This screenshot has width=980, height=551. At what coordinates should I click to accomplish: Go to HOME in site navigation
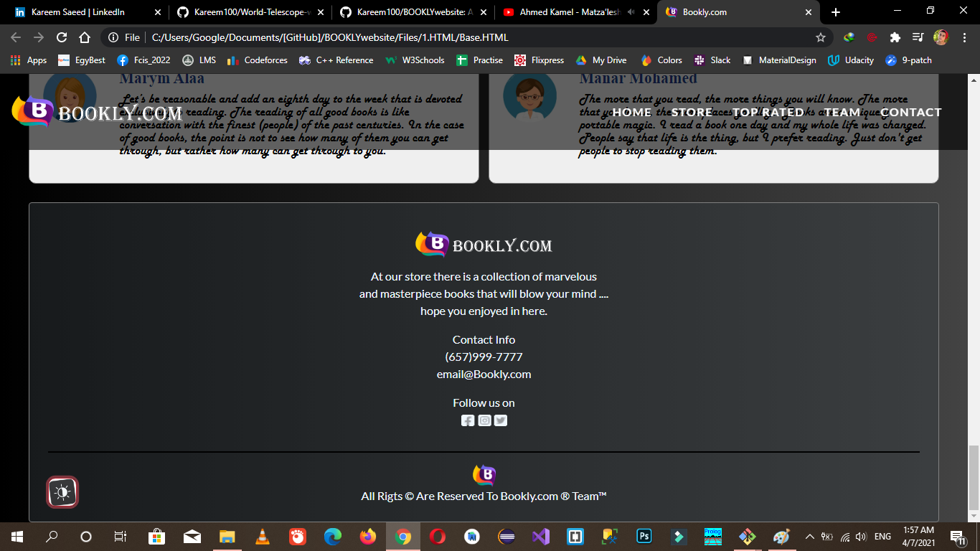632,112
